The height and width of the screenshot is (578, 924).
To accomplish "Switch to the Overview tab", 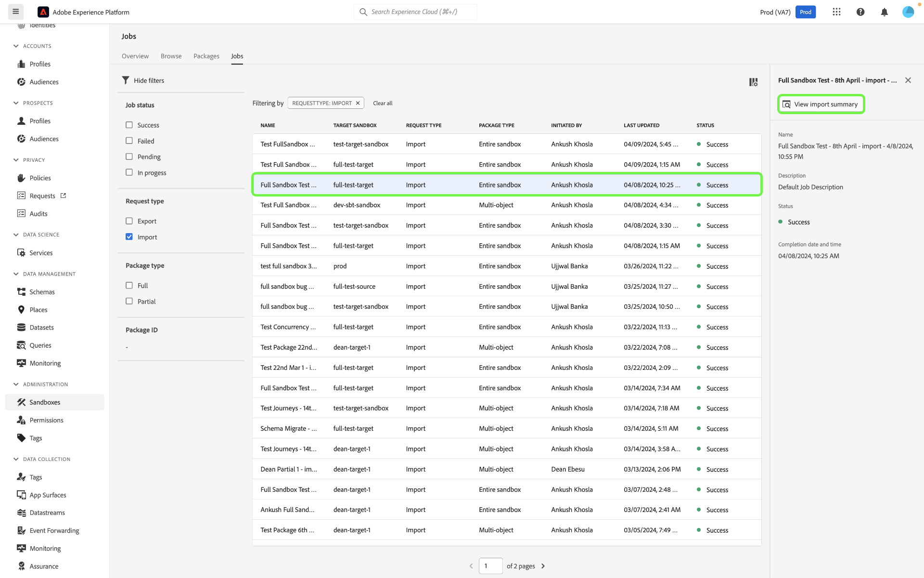I will click(x=135, y=56).
